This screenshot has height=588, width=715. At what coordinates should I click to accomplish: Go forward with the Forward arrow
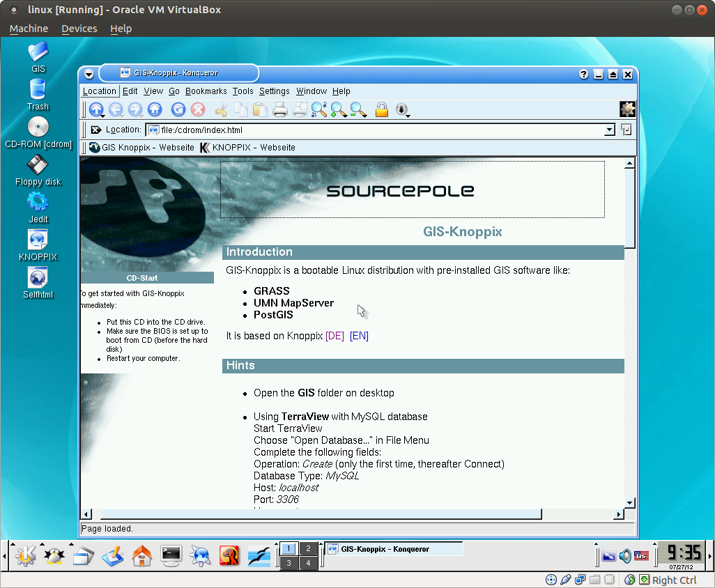[135, 109]
